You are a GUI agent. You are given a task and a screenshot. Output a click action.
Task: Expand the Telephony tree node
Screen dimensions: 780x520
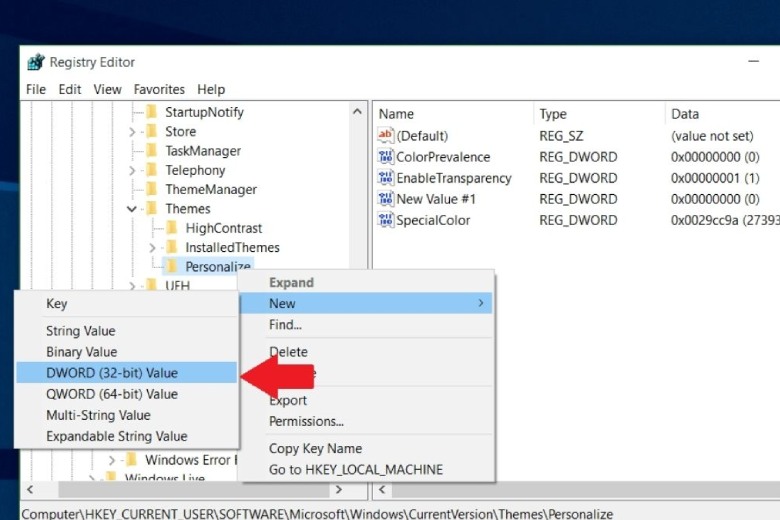tap(132, 171)
